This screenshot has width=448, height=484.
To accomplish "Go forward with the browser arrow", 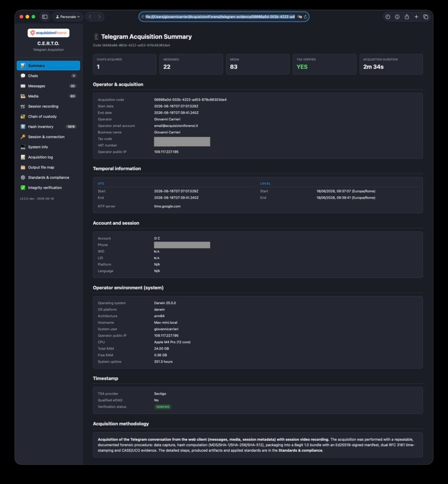I will 99,17.
